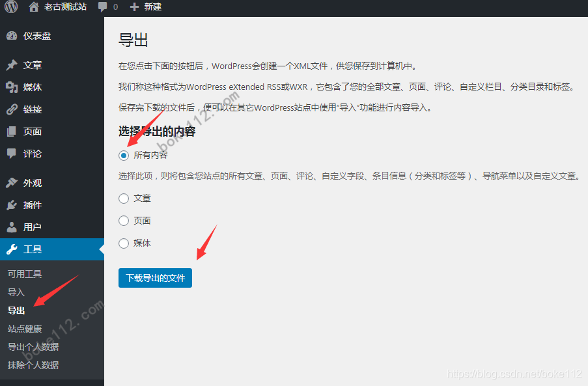The width and height of the screenshot is (588, 386).
Task: Click the 媒体 media icon
Action: point(12,87)
